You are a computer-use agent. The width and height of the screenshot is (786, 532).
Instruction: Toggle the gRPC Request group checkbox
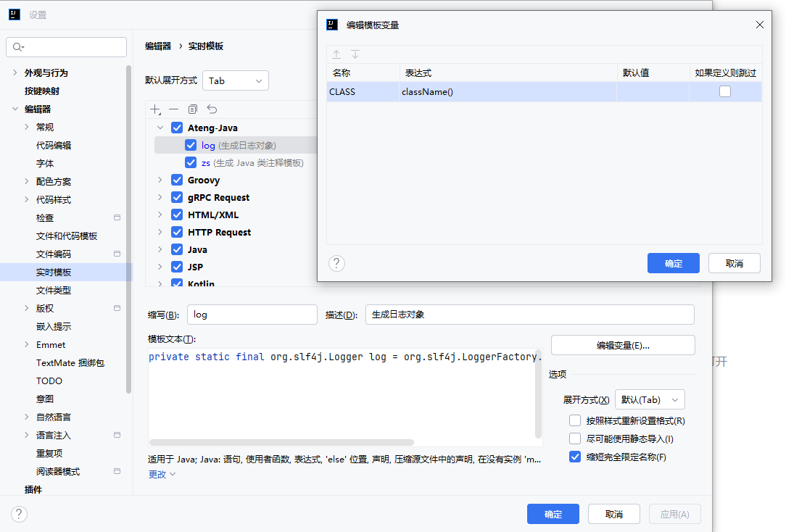177,197
